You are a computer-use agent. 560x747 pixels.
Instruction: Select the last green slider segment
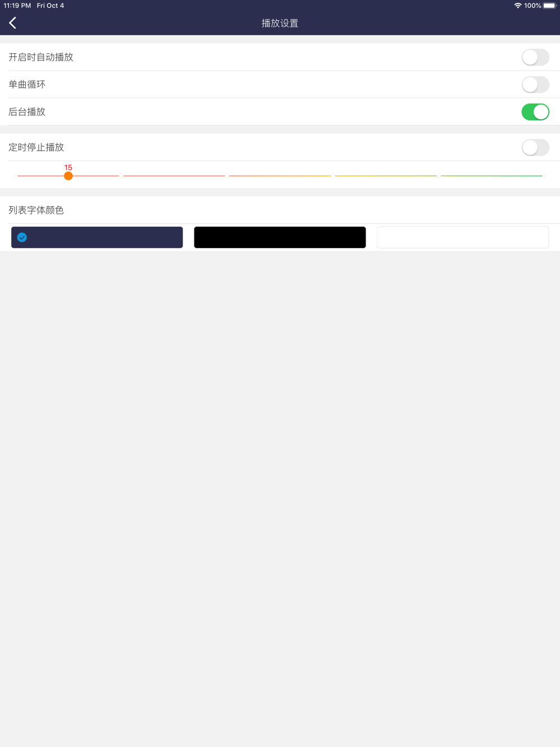pos(492,176)
